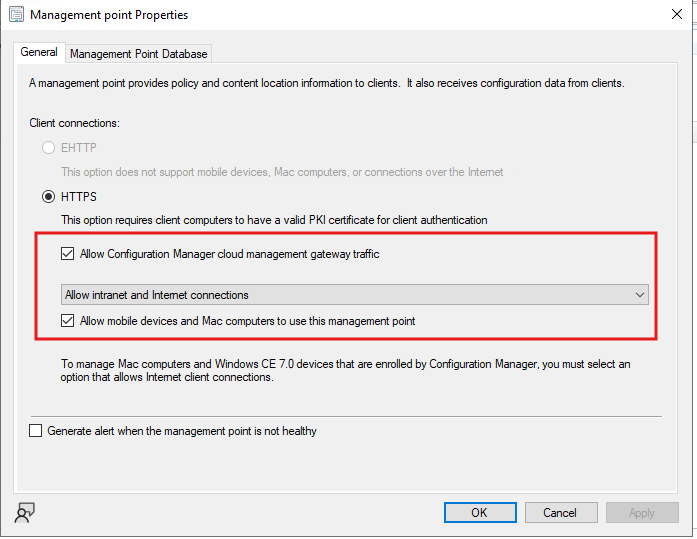
Task: Uncheck Allow Configuration Manager cloud management gateway traffic
Action: click(67, 254)
